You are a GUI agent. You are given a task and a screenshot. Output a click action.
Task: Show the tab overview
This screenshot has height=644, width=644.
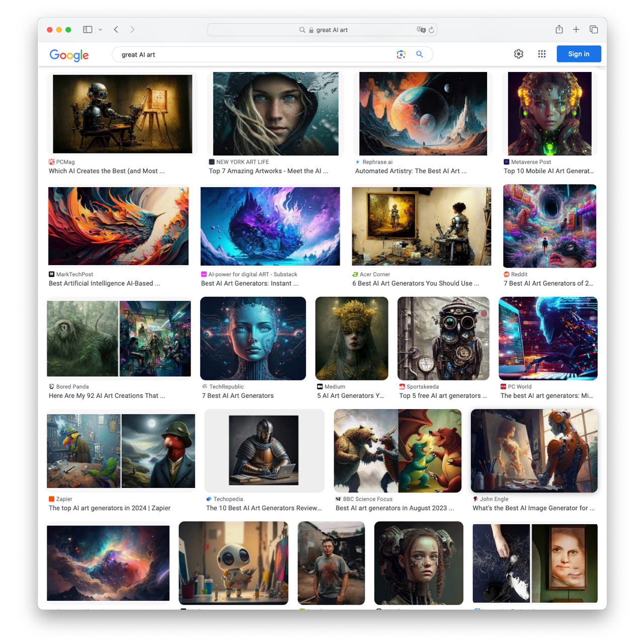click(594, 30)
